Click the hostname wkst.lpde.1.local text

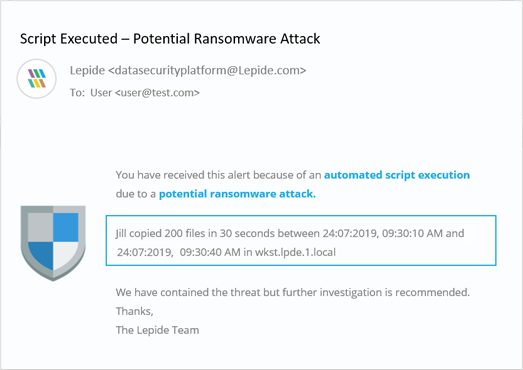click(x=296, y=252)
